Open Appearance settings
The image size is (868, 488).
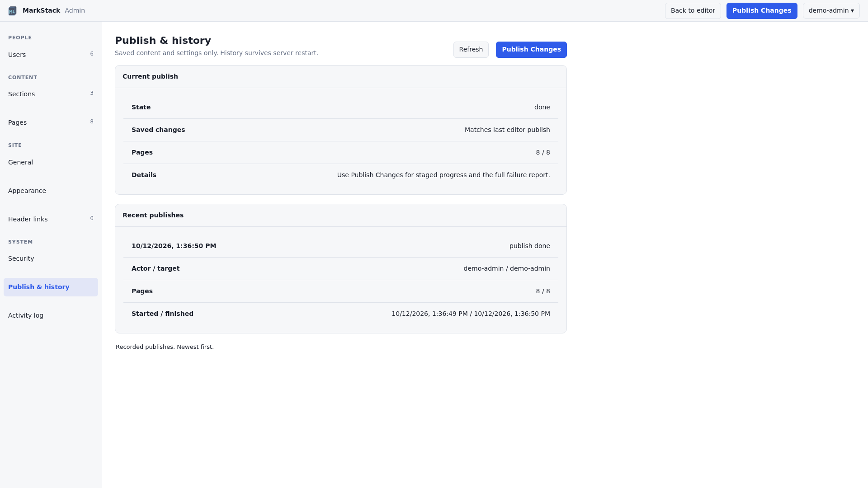(x=51, y=191)
